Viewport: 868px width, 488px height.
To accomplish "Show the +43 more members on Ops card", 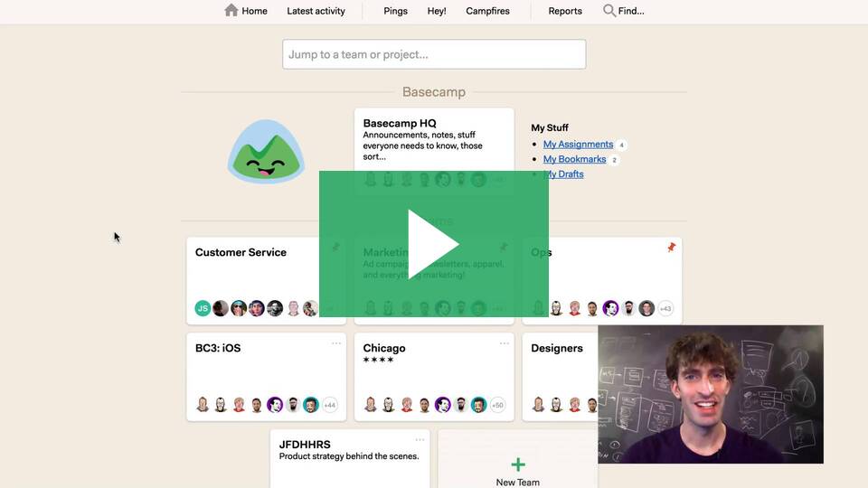I will pos(665,308).
